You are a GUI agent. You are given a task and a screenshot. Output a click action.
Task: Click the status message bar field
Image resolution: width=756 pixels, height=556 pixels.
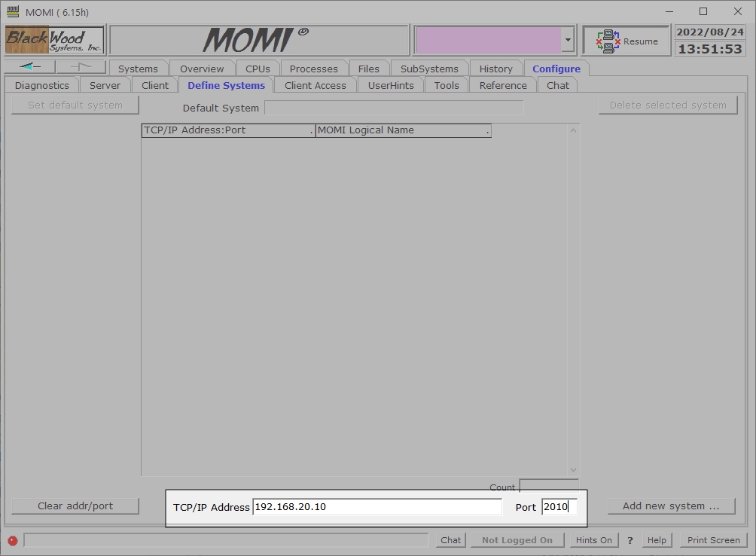(226, 540)
